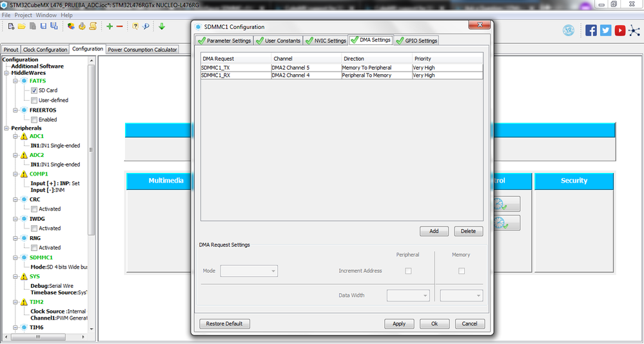The image size is (644, 344).
Task: Click the Save Project floppy icon
Action: point(43,26)
